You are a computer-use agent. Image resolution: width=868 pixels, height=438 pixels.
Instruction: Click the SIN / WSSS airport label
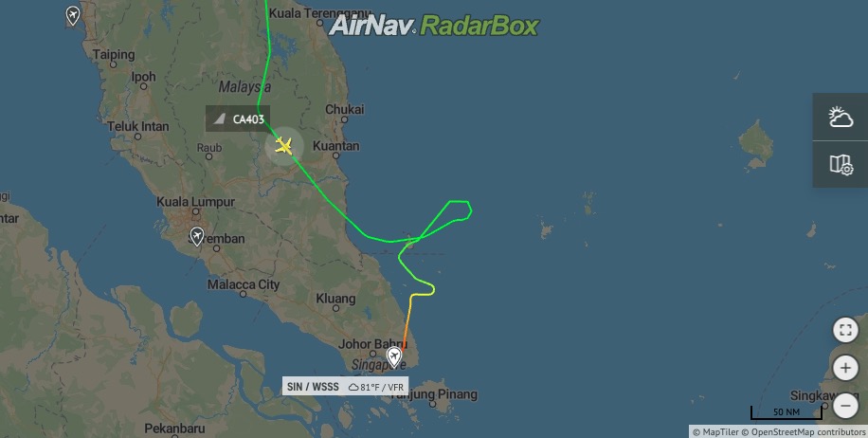click(x=313, y=387)
